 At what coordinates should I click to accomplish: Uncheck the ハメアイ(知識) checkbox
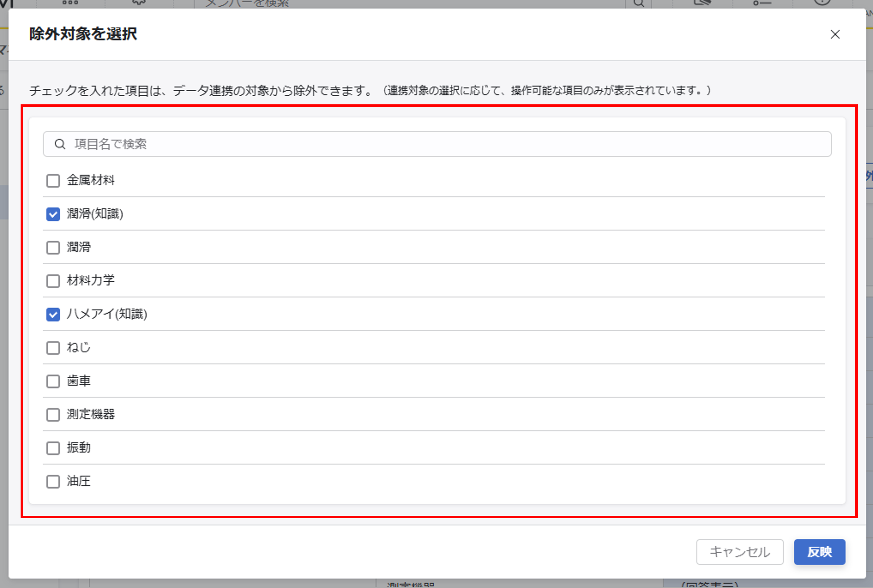tap(53, 314)
